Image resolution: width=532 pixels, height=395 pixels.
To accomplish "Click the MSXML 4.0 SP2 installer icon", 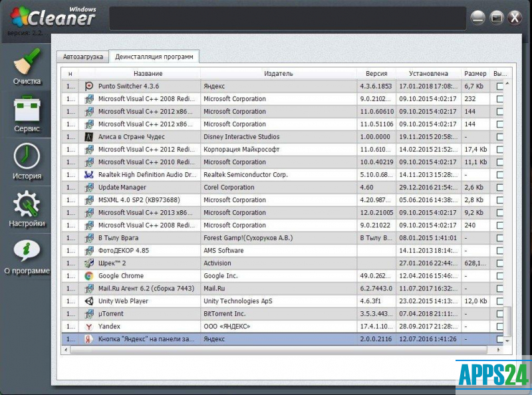I will click(89, 200).
